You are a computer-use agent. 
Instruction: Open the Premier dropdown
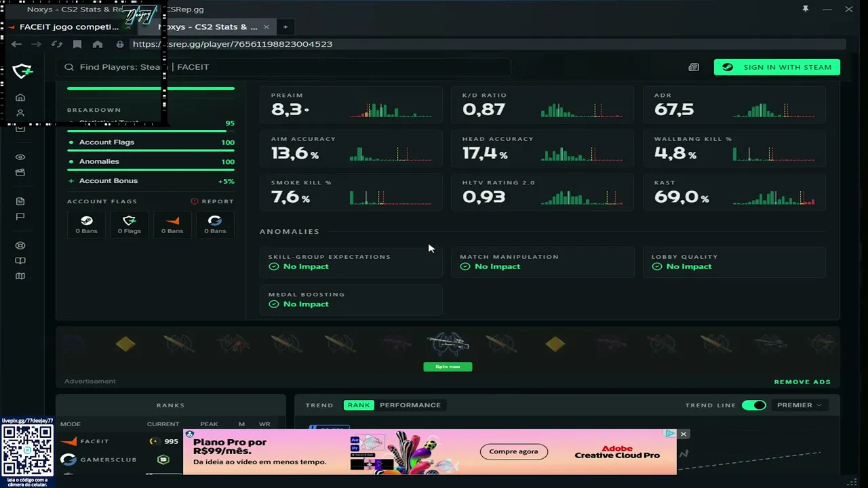pyautogui.click(x=799, y=405)
